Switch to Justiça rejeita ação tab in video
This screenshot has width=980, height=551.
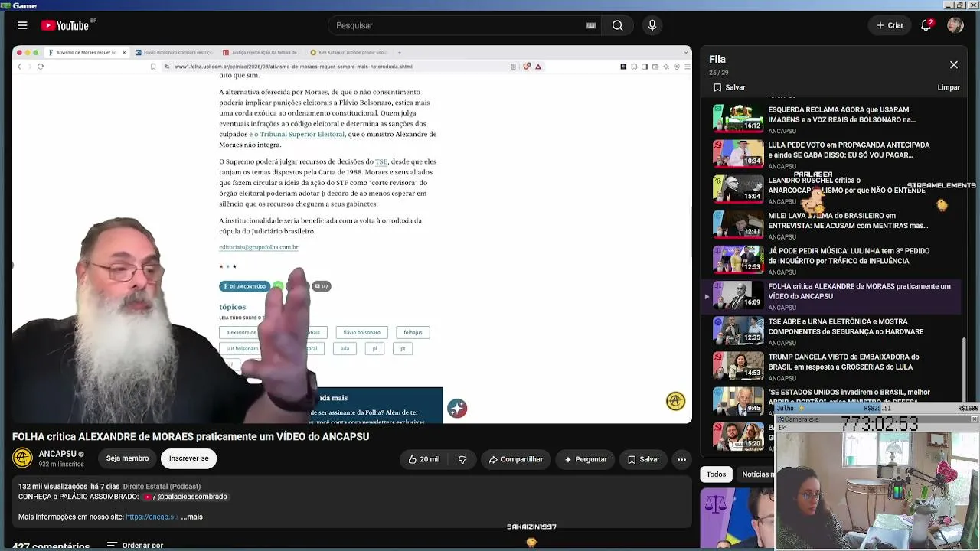[x=261, y=53]
